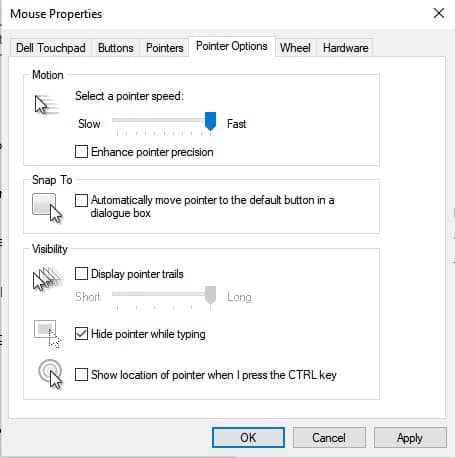
Task: Confirm settings with the OK button
Action: 248,438
